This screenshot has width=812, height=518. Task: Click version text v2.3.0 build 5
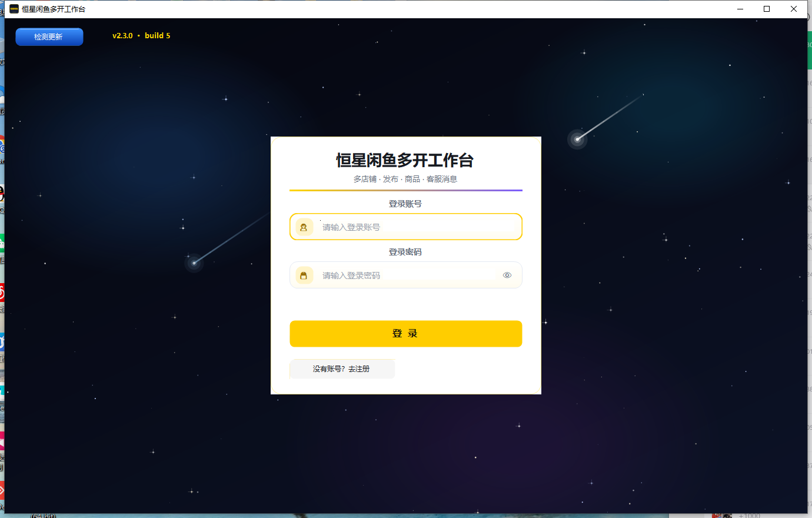pos(141,36)
